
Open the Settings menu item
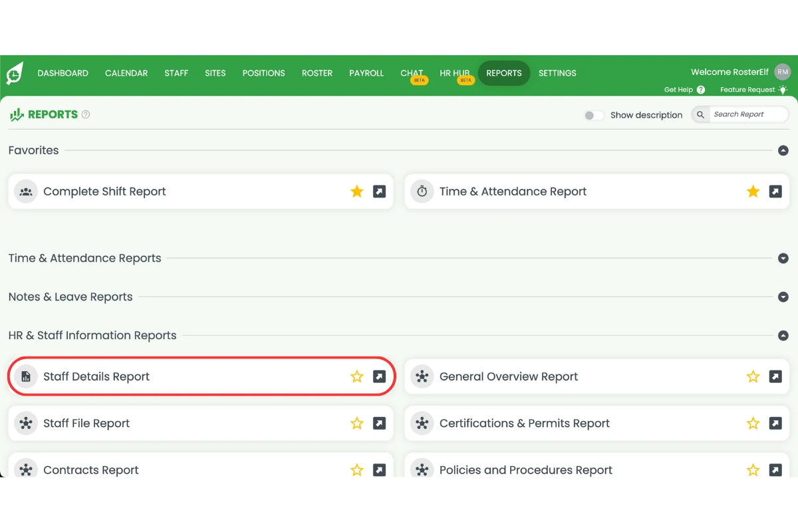pos(557,73)
